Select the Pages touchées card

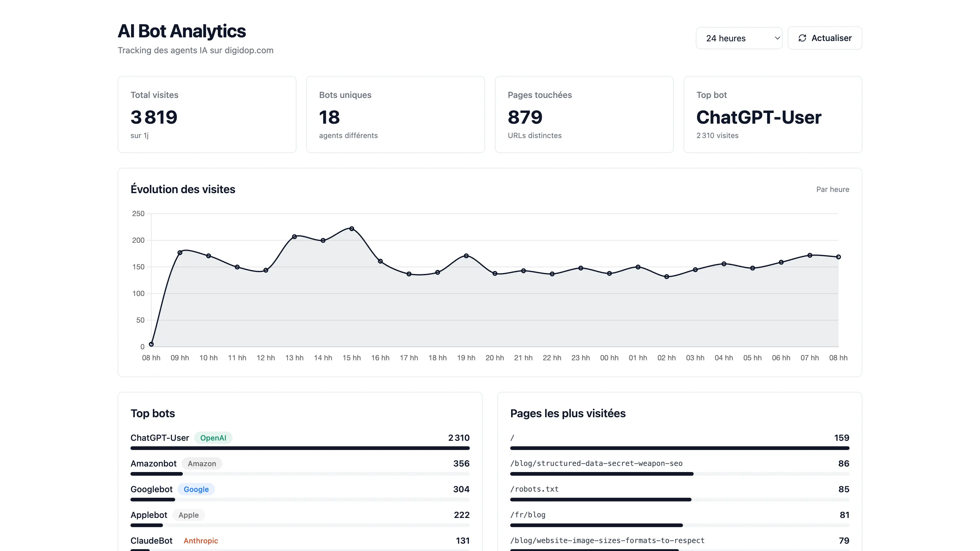pyautogui.click(x=584, y=114)
